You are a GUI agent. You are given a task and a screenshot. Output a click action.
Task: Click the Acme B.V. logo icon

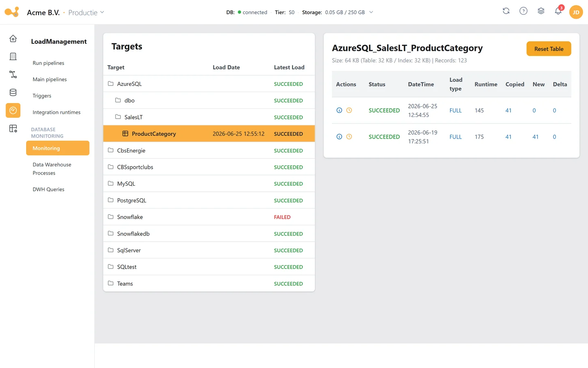point(12,12)
